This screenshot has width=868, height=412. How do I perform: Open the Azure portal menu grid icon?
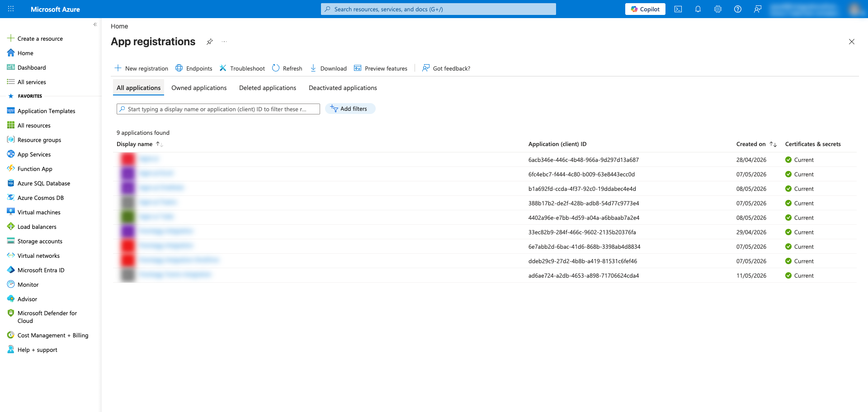11,9
